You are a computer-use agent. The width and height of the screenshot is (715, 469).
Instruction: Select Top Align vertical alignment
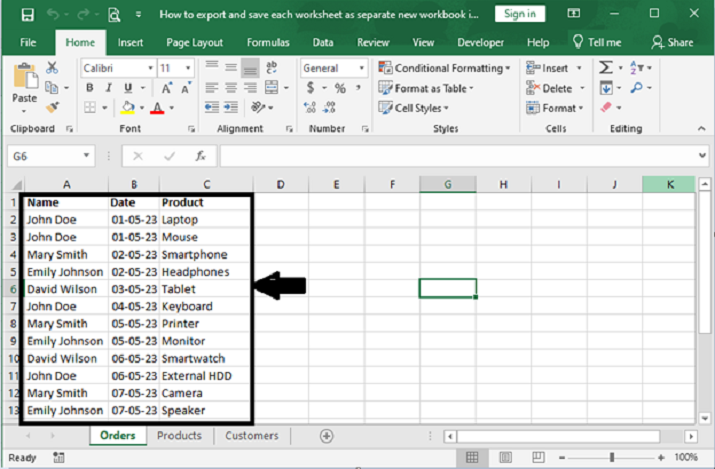(212, 66)
